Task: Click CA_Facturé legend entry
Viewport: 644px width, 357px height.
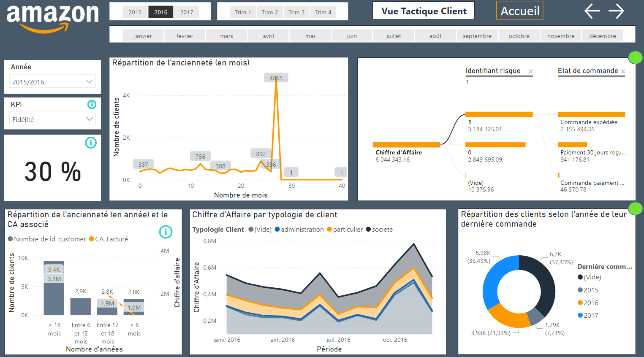Action: 109,239
